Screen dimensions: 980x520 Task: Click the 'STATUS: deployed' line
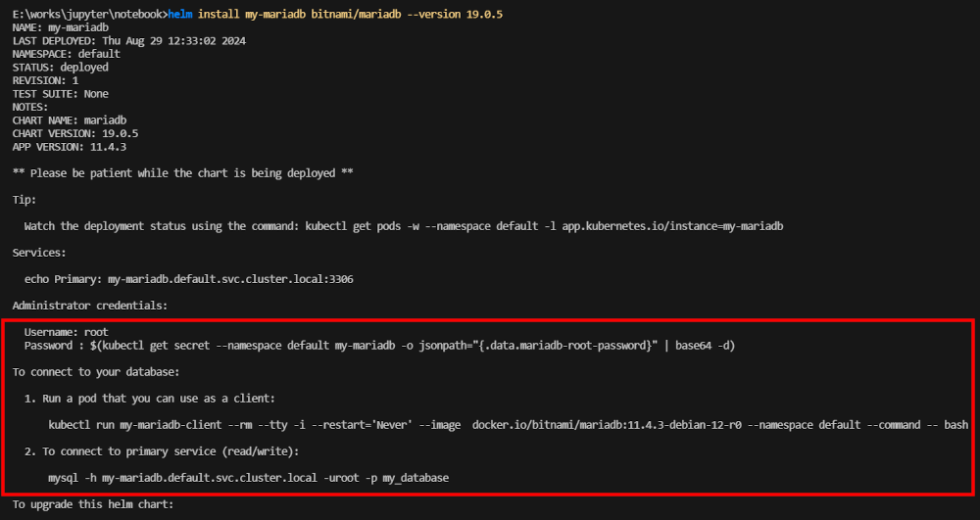(x=61, y=68)
